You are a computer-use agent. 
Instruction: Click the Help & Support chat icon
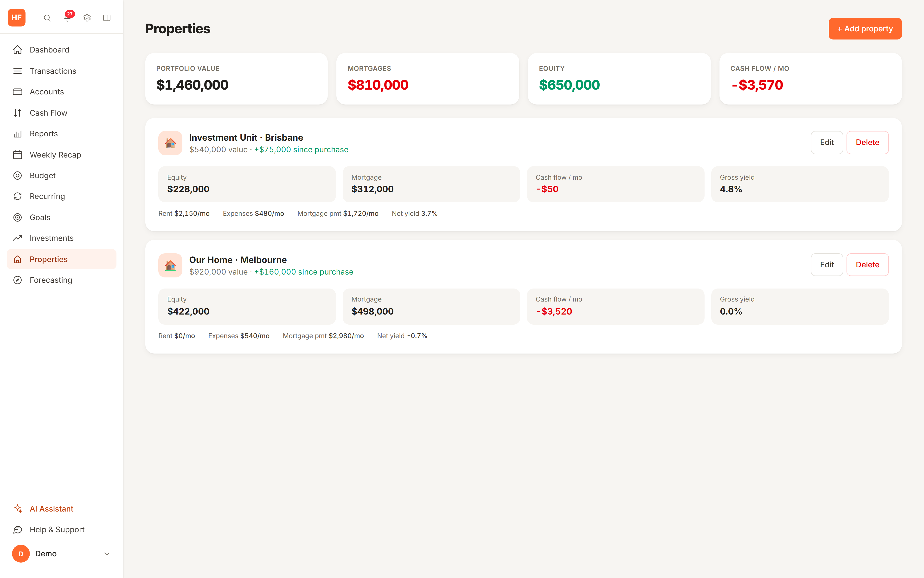[18, 530]
